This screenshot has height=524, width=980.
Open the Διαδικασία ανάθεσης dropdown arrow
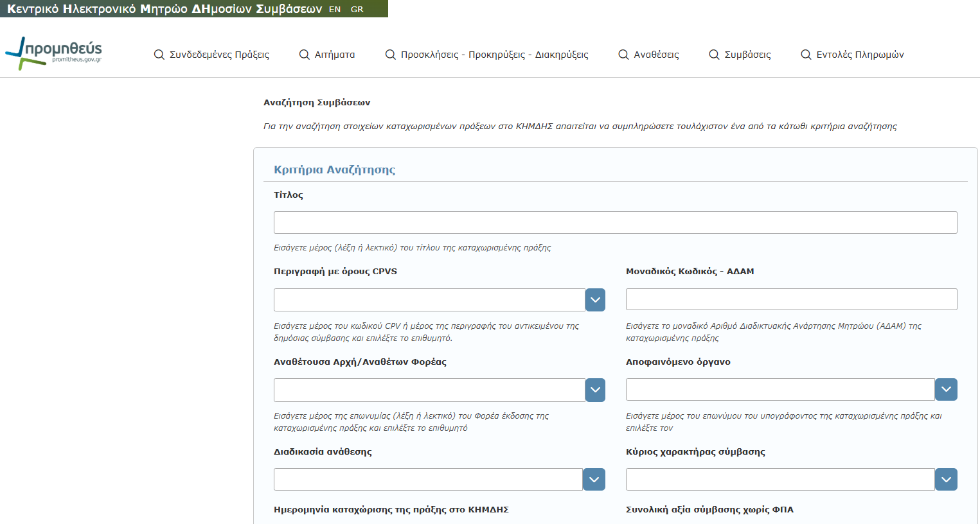click(x=594, y=479)
